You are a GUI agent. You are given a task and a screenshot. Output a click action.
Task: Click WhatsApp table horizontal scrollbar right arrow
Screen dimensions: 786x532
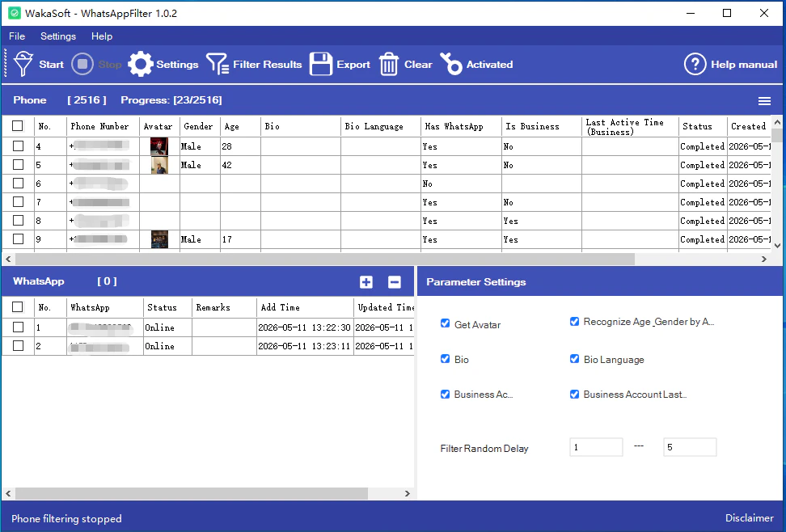point(407,494)
